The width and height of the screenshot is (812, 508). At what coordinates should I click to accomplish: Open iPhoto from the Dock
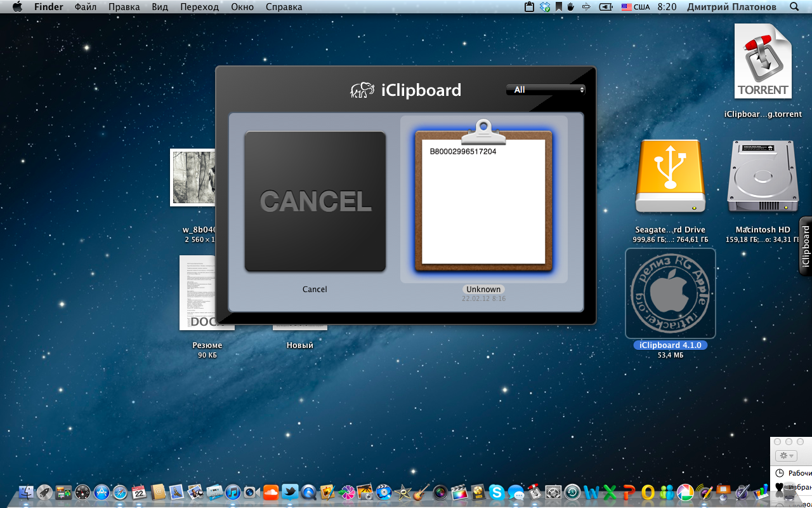click(x=365, y=492)
